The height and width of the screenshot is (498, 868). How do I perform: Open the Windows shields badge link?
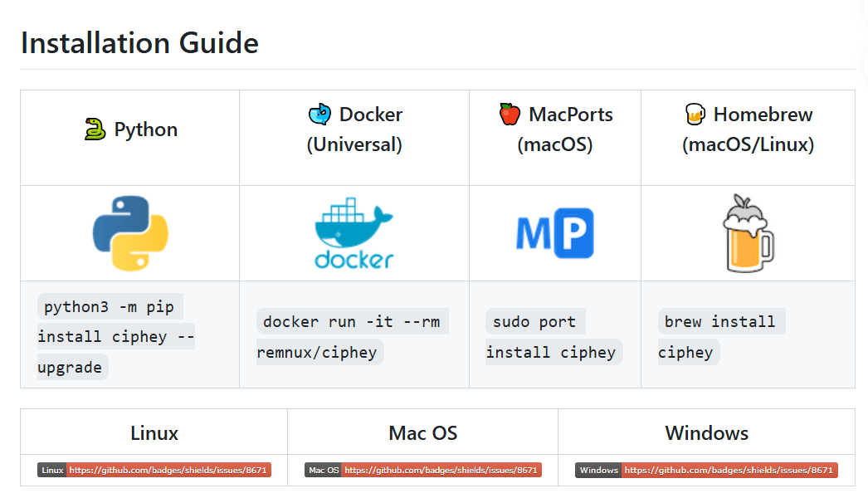(x=706, y=470)
